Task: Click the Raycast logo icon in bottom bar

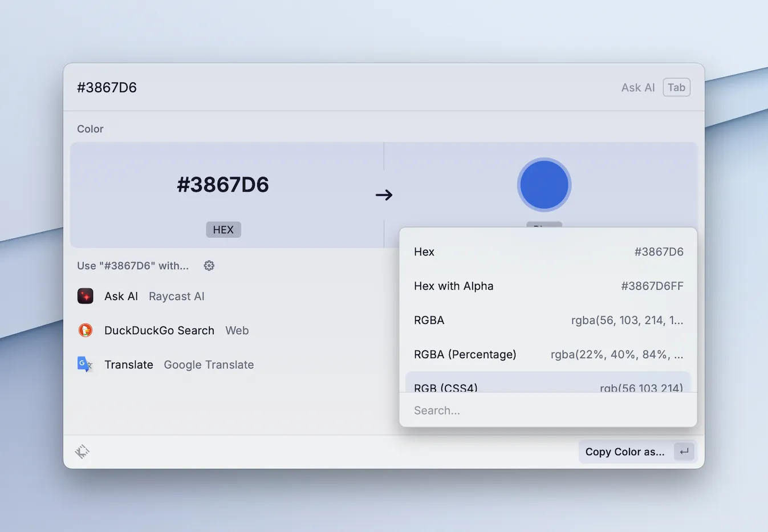Action: coord(82,452)
